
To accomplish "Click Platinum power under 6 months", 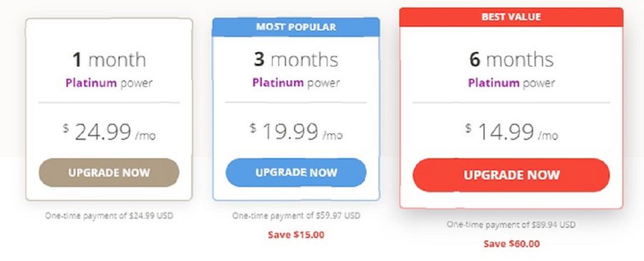I will pyautogui.click(x=512, y=83).
